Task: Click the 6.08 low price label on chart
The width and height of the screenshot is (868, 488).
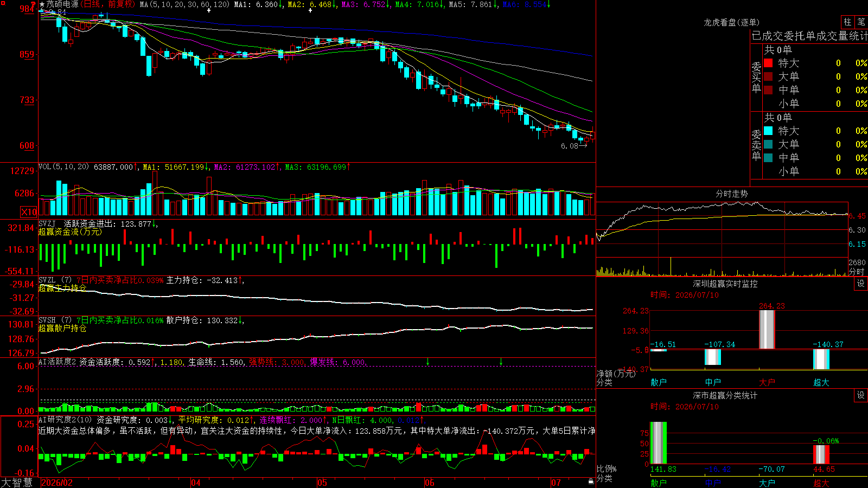Action: (570, 146)
